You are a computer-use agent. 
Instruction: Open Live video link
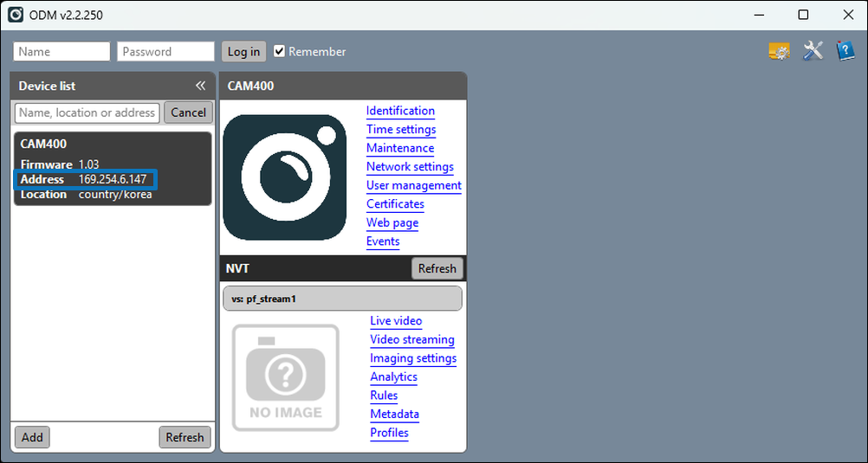point(396,321)
